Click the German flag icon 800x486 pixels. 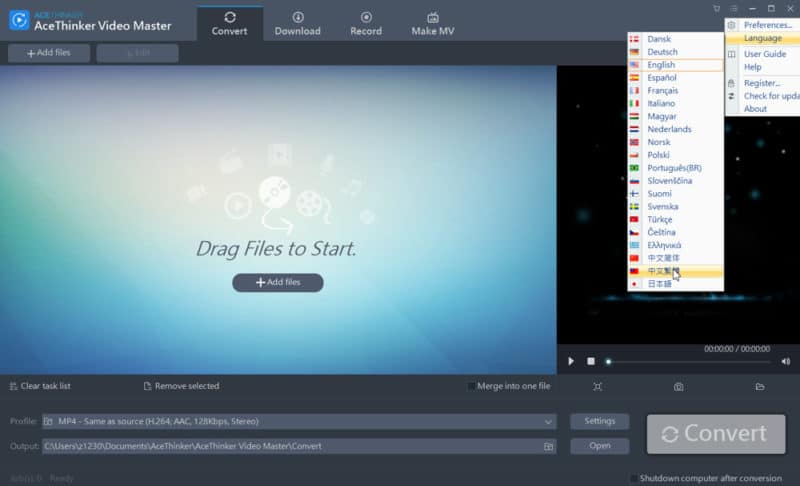(x=634, y=52)
